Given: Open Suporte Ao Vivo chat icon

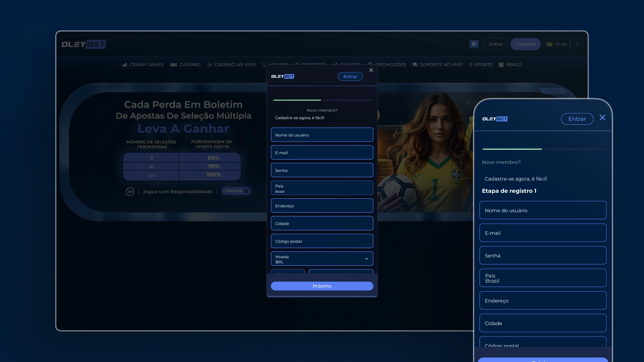Looking at the screenshot, I should (415, 65).
